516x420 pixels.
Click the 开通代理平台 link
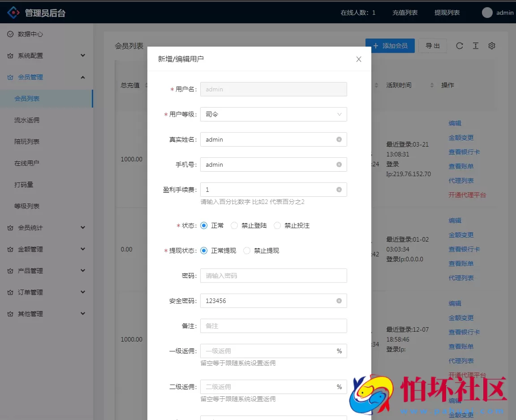click(468, 195)
